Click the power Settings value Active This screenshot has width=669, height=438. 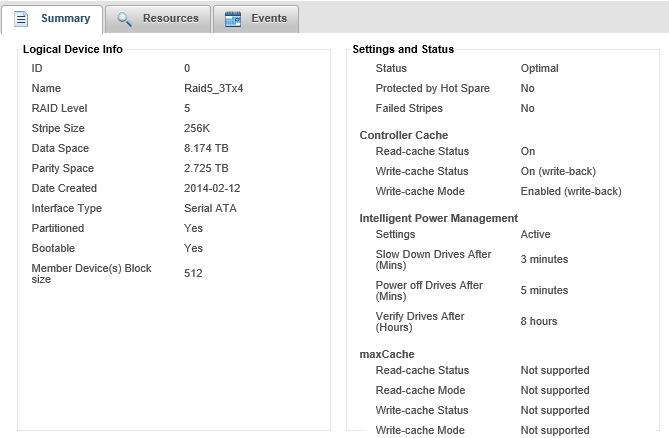click(535, 234)
